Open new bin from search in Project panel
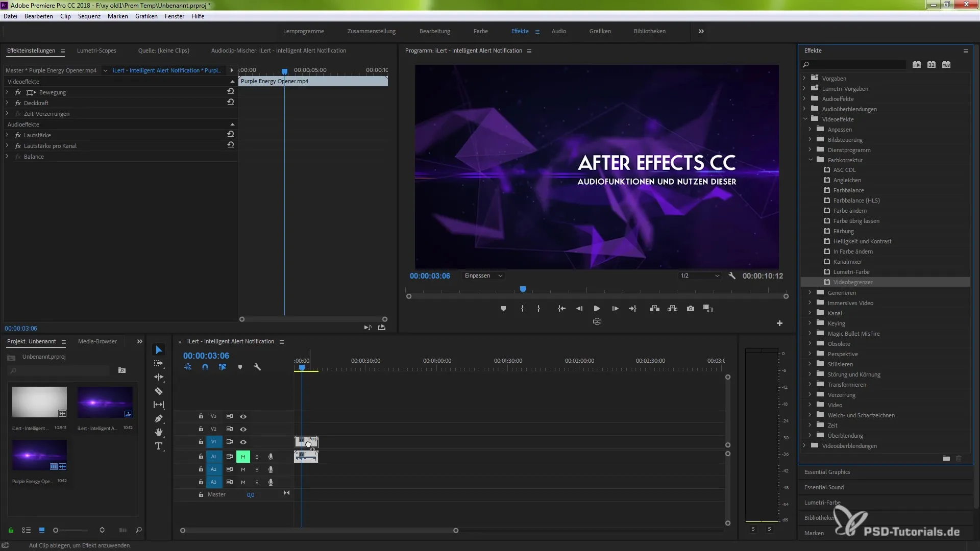980x551 pixels. click(122, 370)
